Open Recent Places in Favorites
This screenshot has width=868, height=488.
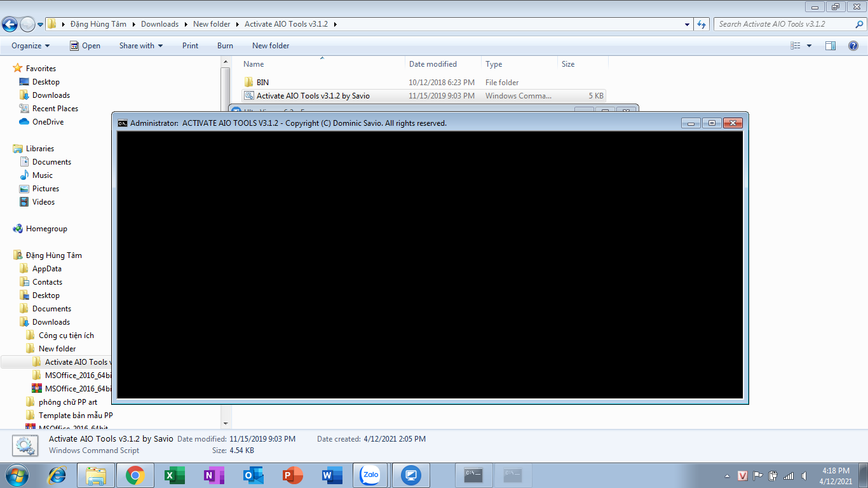click(55, 109)
